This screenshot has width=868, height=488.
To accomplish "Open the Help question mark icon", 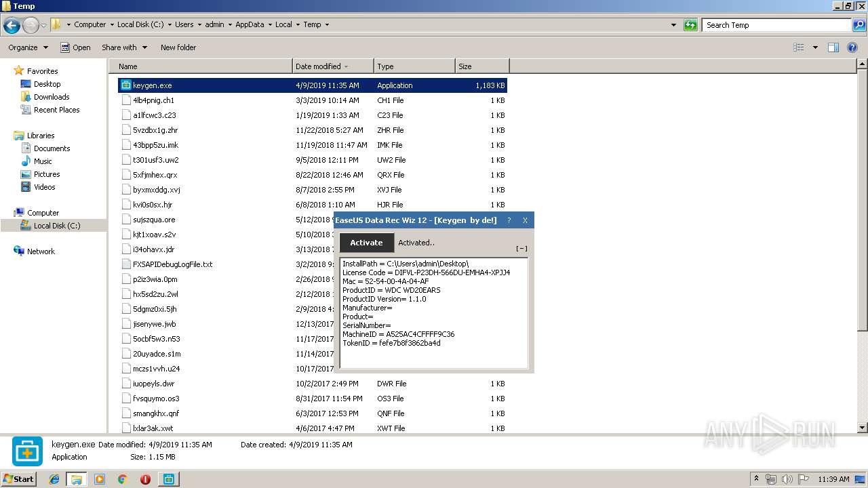I will [852, 47].
